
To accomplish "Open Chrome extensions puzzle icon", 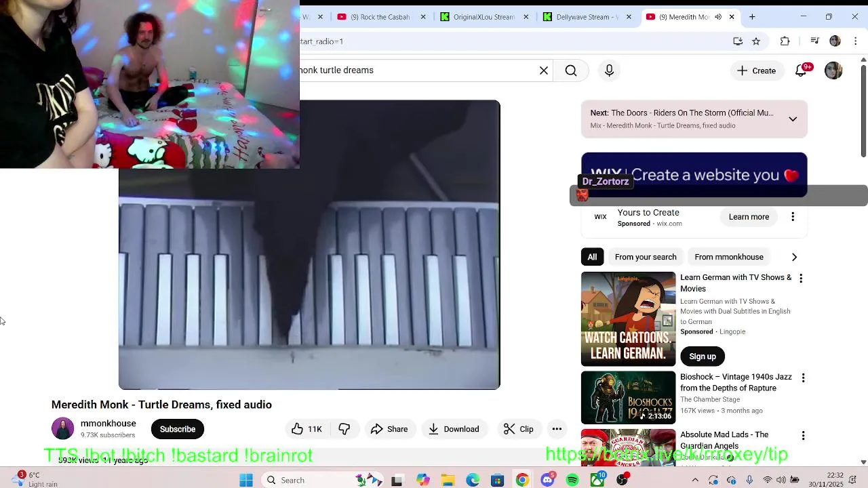I will (x=785, y=41).
